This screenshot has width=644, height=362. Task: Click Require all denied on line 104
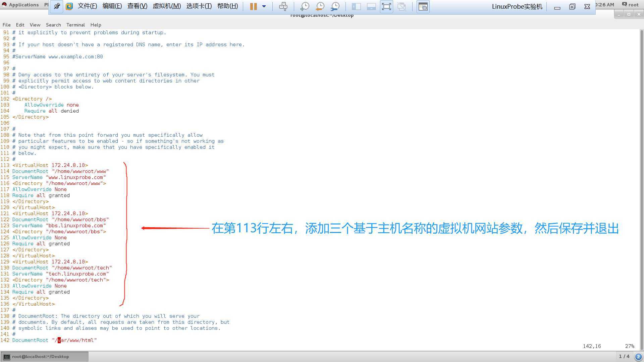pos(52,111)
